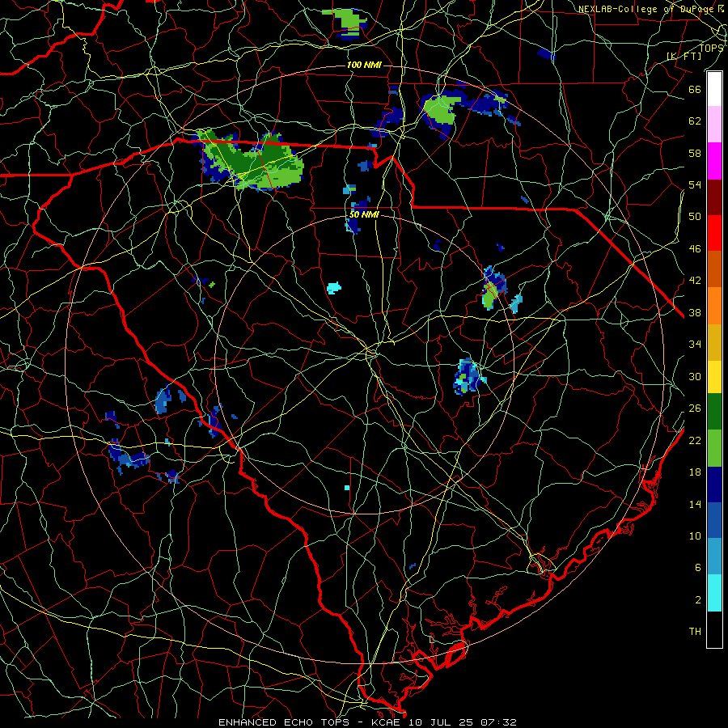Click the 'ENHANCED ECHO TOPS' product title

click(x=283, y=722)
